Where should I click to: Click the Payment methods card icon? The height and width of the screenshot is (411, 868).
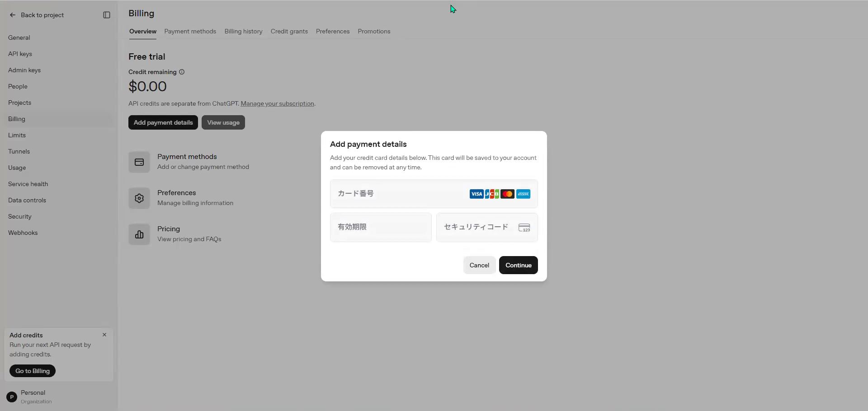pos(139,162)
